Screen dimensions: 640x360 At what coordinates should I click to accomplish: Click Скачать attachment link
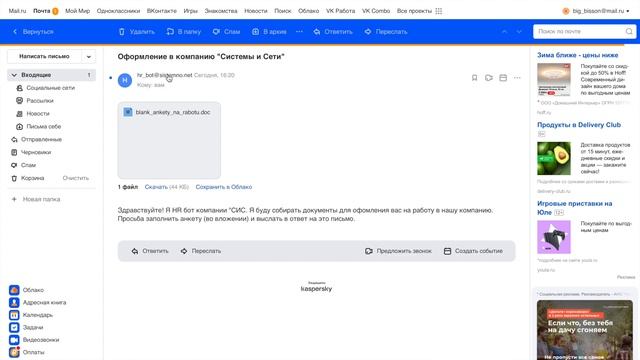pyautogui.click(x=156, y=187)
